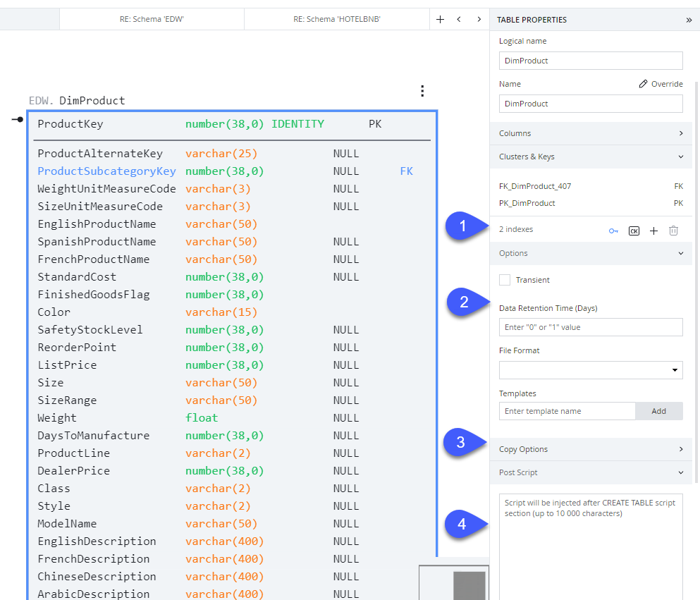Click the add key icon in indexes row

[614, 231]
